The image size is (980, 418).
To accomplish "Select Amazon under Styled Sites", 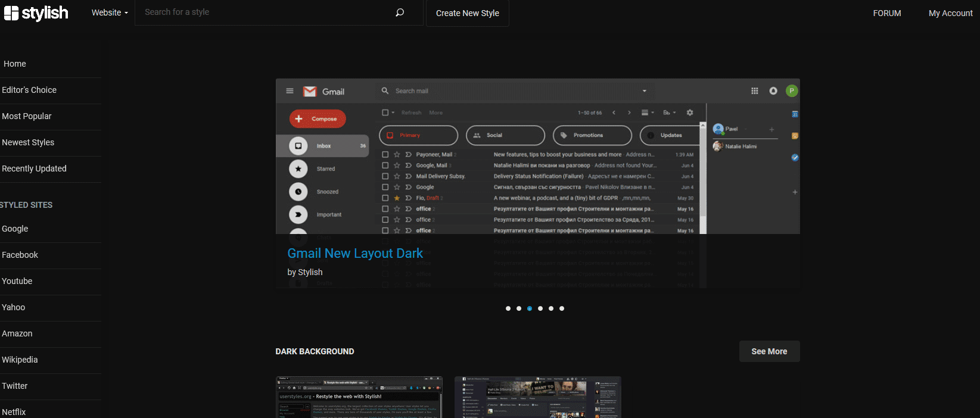I will 17,333.
